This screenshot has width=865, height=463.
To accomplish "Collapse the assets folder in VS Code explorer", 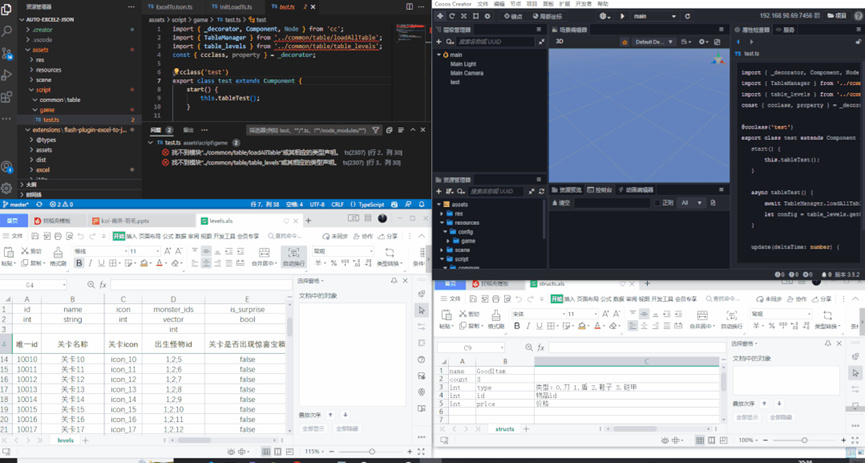I will (40, 49).
